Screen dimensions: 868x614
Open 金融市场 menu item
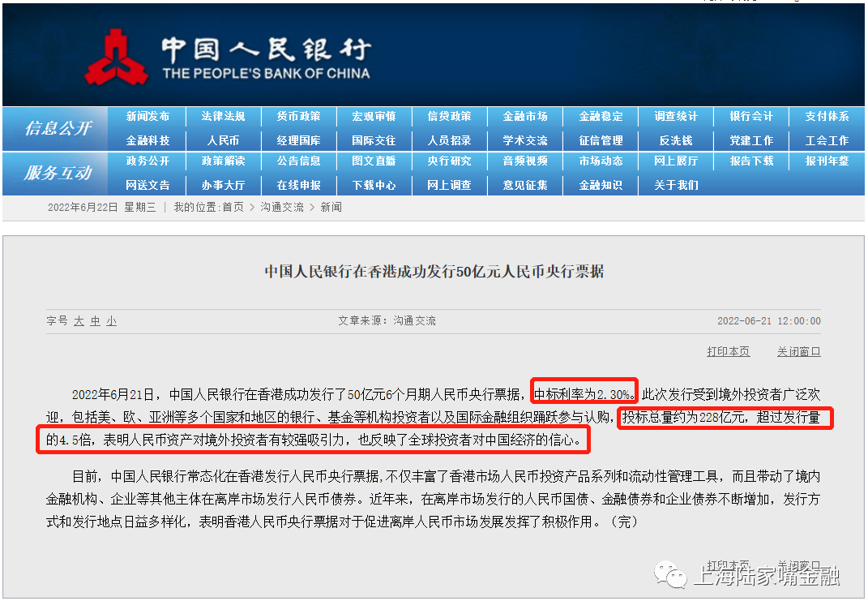point(525,116)
